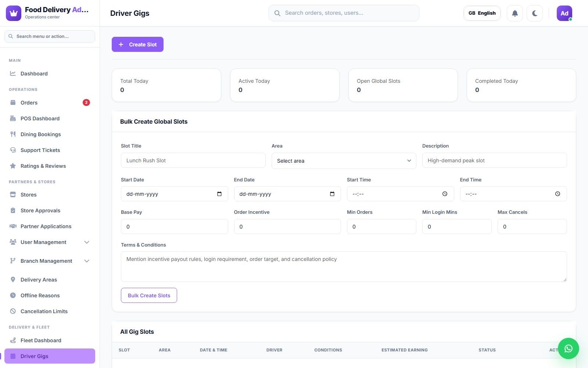Focus the Slot Title input field
588x368 pixels.
coord(193,160)
